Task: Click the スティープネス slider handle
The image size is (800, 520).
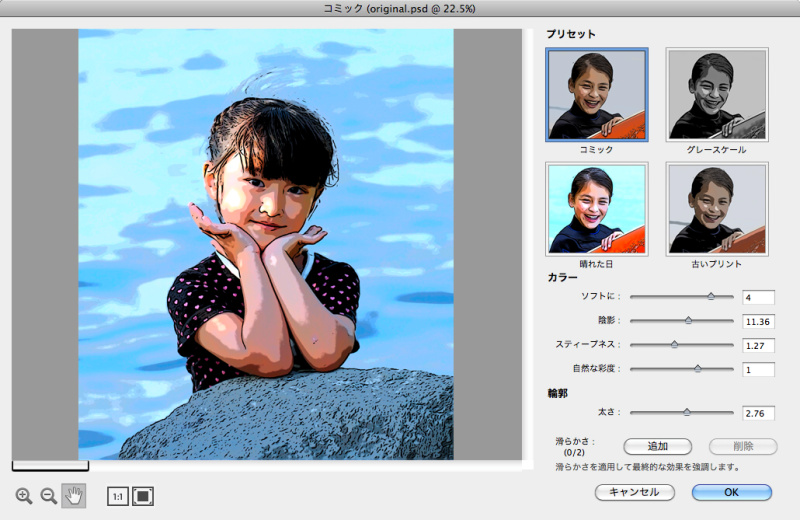Action: click(674, 344)
